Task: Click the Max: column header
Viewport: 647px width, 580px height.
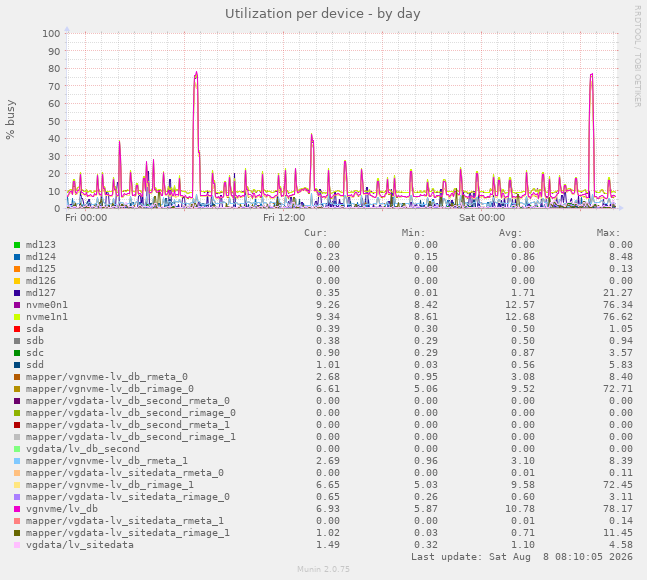Action: pos(608,233)
